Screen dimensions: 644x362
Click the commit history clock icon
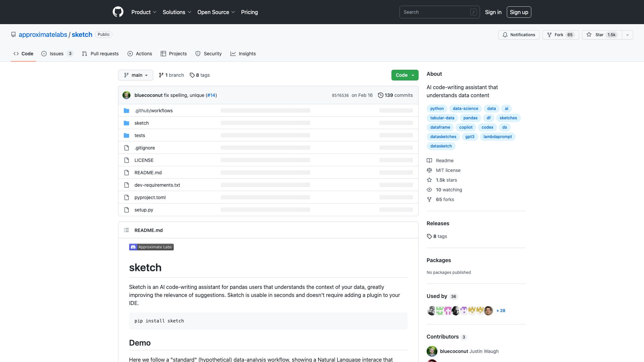[x=380, y=95]
